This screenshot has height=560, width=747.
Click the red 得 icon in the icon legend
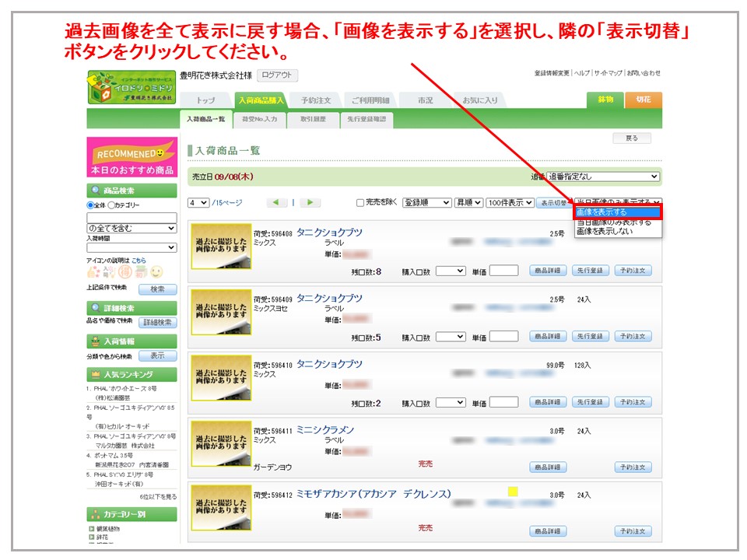click(124, 272)
